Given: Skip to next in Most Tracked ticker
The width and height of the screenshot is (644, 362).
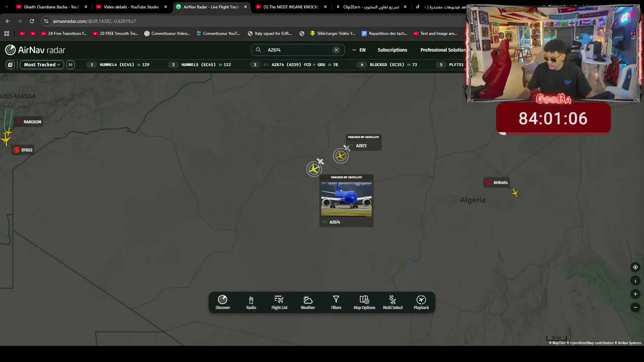Looking at the screenshot, I should click(x=70, y=64).
